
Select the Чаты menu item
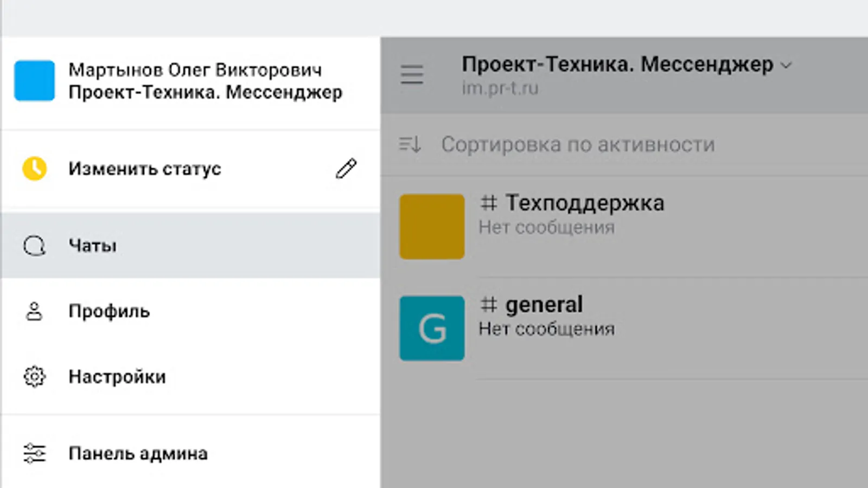coord(93,246)
